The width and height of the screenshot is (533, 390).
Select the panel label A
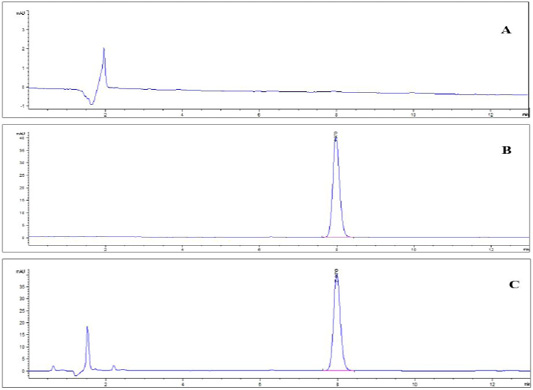(506, 40)
